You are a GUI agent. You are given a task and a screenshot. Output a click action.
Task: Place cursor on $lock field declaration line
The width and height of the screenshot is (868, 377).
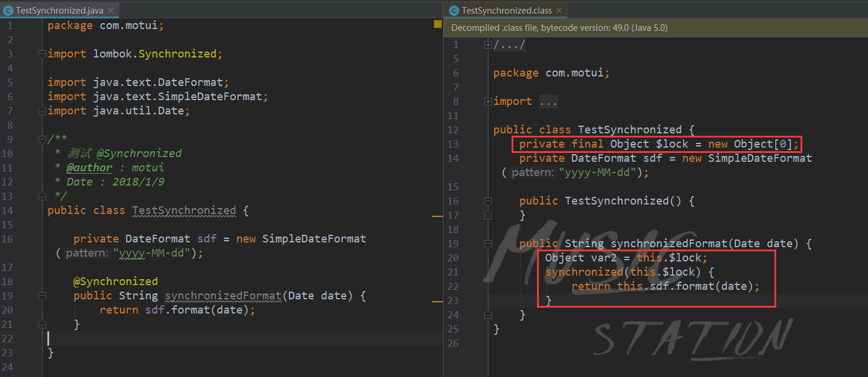[x=660, y=144]
